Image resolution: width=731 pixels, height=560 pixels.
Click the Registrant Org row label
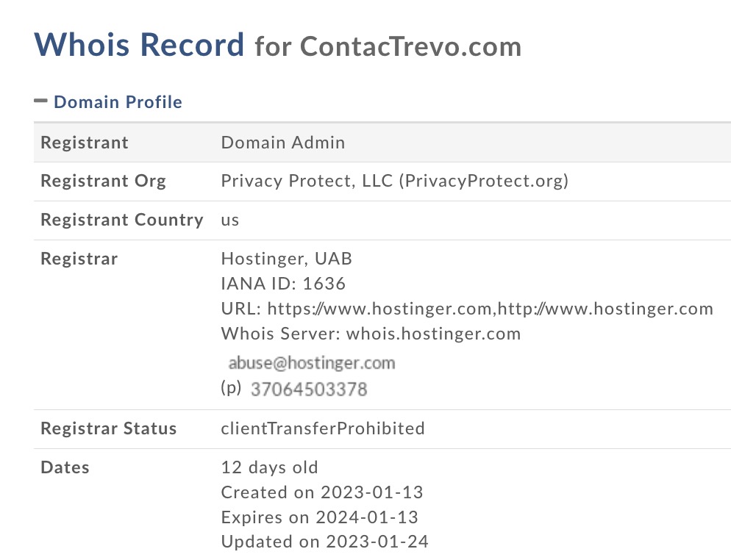pyautogui.click(x=103, y=181)
